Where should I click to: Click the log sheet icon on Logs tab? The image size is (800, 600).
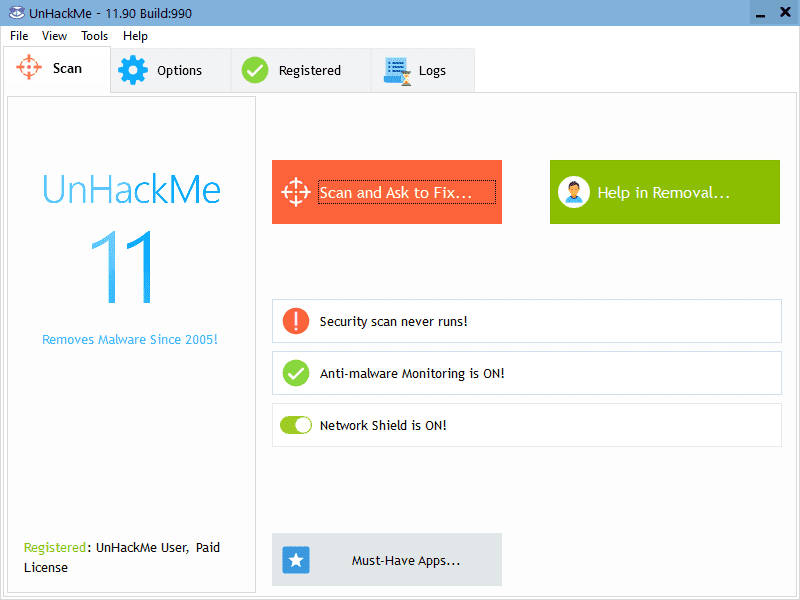tap(397, 71)
